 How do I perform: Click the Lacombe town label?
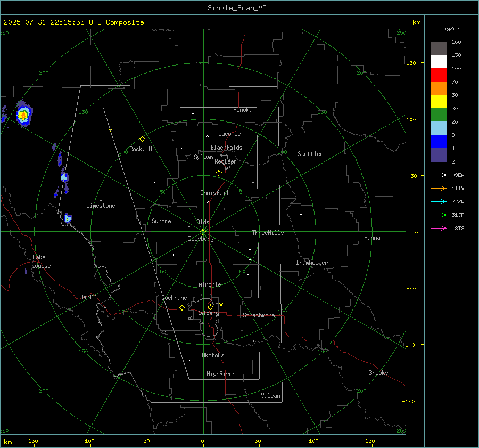(229, 134)
